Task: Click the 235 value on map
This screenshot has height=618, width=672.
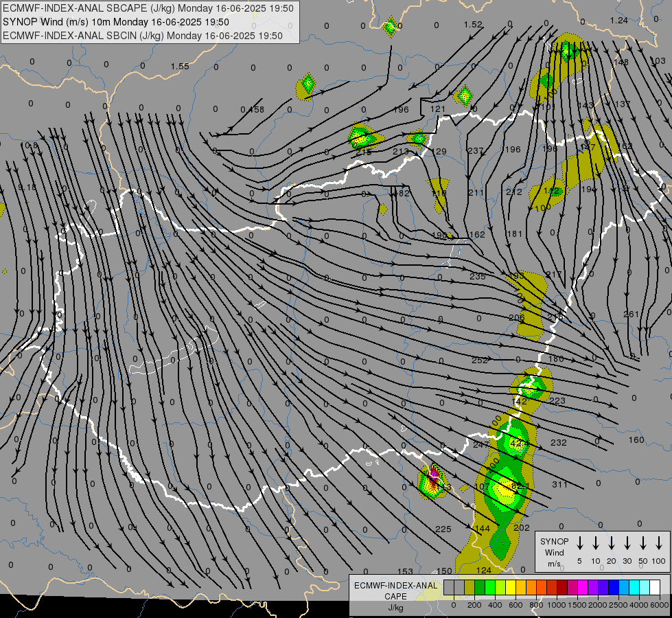Action: click(478, 277)
